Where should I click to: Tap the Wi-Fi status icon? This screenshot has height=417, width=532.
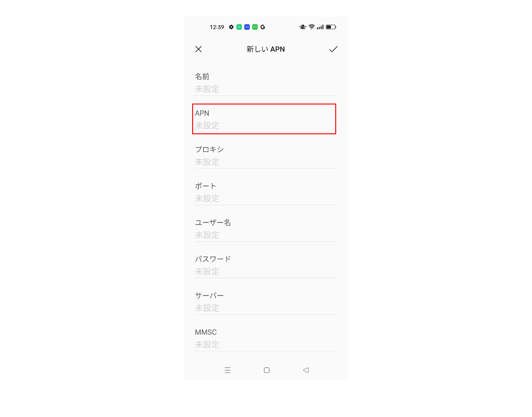311,27
